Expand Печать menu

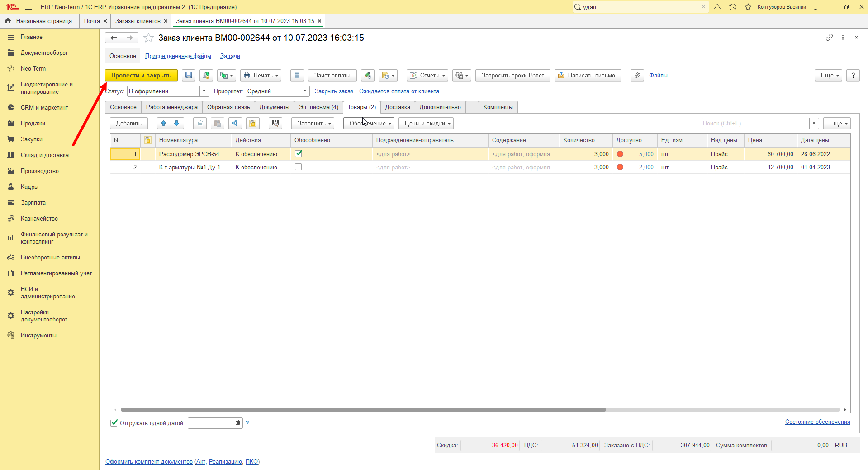(261, 76)
